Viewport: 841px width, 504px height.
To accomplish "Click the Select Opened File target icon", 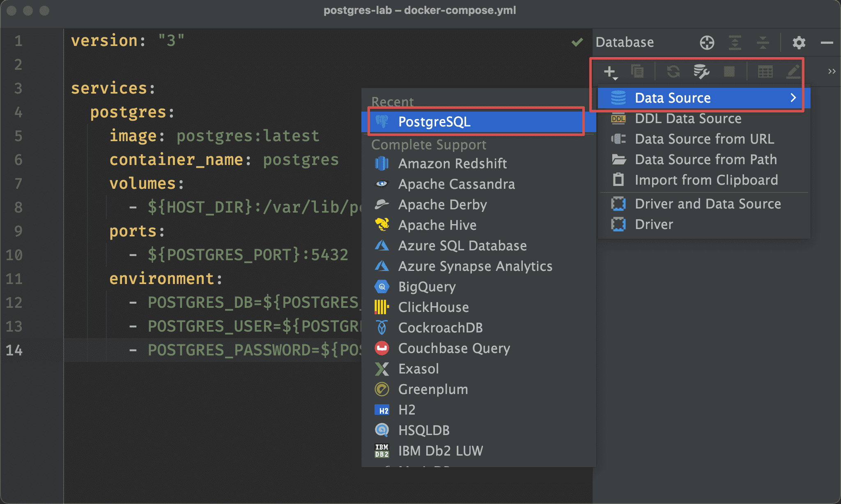I will [x=707, y=42].
